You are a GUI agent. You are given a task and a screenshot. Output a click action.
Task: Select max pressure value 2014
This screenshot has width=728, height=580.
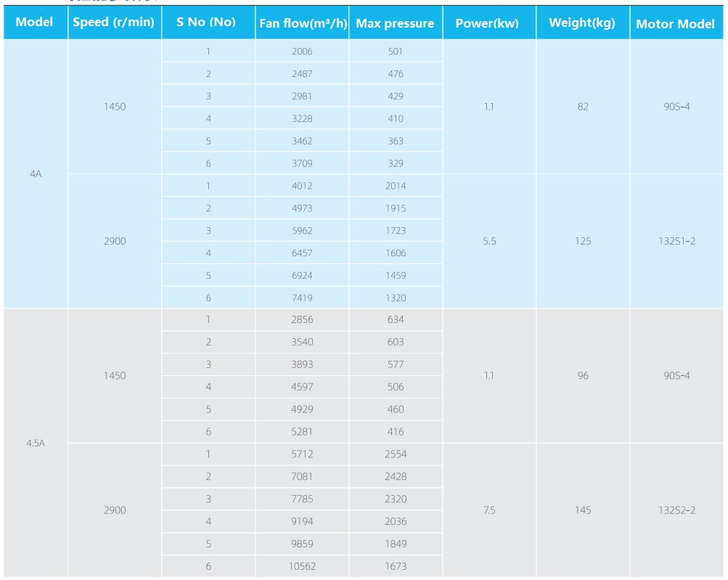(396, 186)
